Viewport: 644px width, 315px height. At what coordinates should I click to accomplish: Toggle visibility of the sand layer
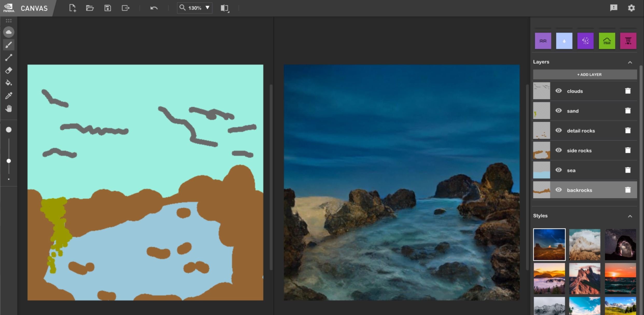click(x=558, y=111)
